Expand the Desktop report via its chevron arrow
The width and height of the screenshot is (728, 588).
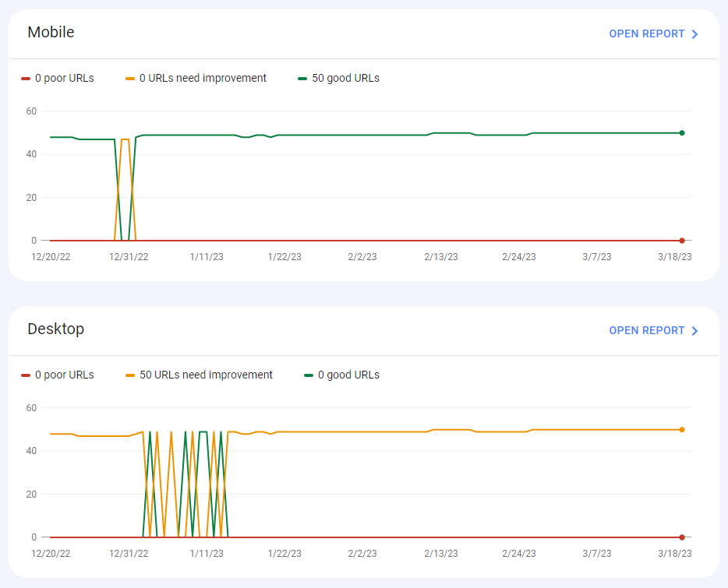click(x=696, y=330)
